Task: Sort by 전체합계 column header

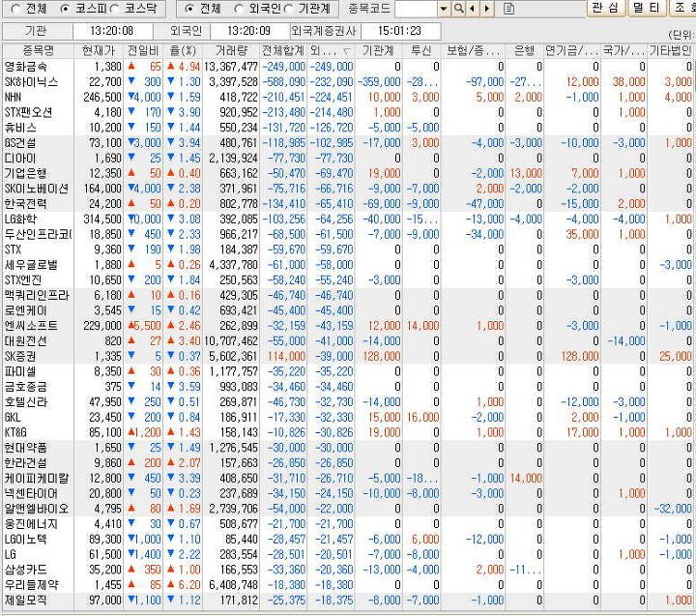Action: pos(282,50)
